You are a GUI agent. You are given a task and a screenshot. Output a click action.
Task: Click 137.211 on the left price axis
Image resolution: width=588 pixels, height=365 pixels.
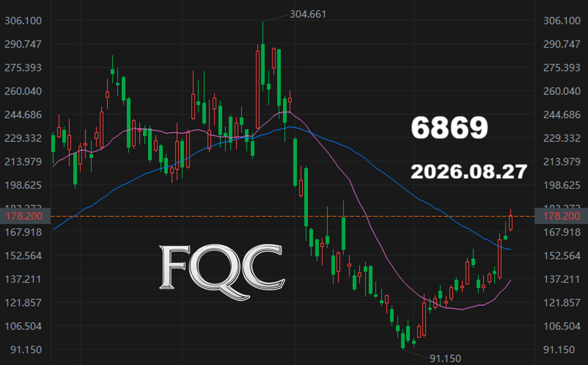[x=23, y=279]
